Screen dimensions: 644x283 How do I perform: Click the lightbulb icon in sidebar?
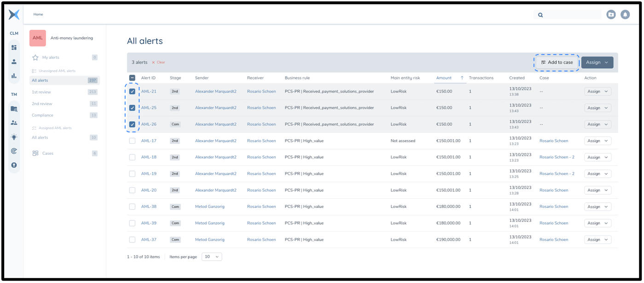coord(14,137)
